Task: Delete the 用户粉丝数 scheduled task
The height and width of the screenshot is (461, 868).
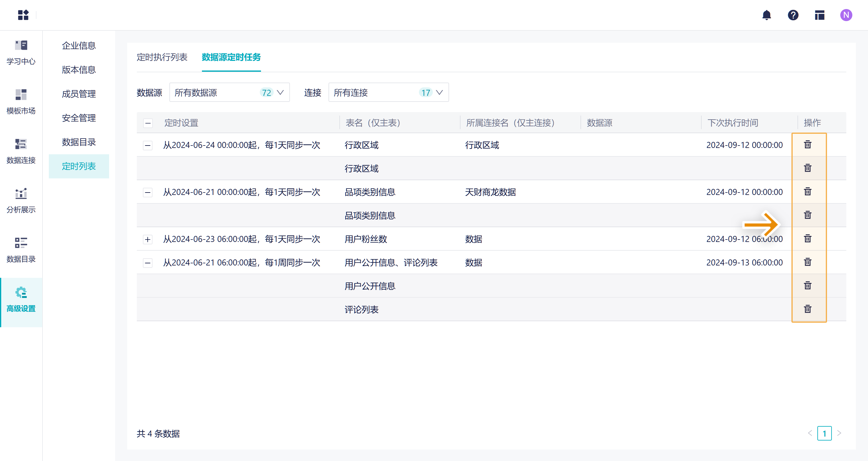Action: point(807,239)
